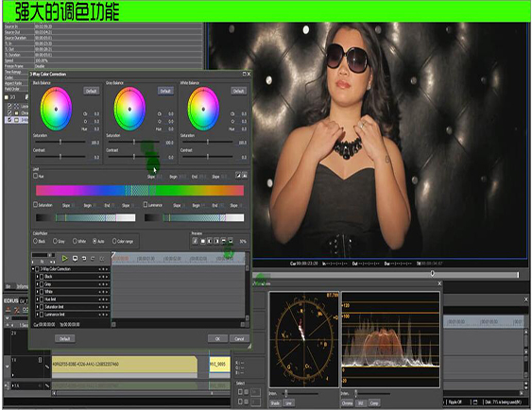532x410 pixels.
Task: Click the waveform Chroma button
Action: click(347, 402)
